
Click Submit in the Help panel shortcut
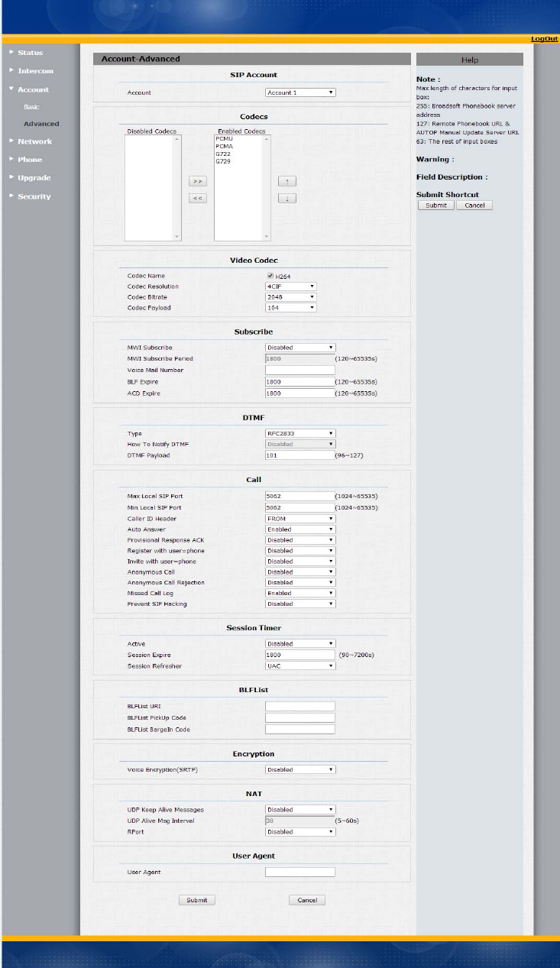(436, 206)
